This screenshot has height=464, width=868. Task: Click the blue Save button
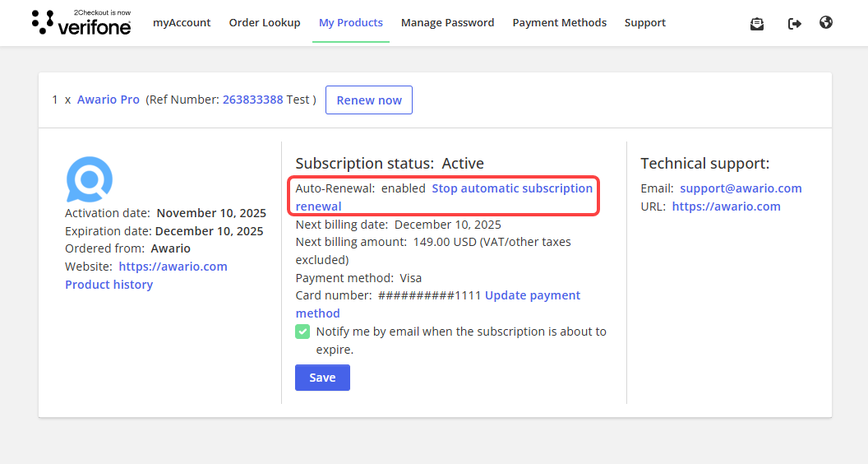(322, 378)
